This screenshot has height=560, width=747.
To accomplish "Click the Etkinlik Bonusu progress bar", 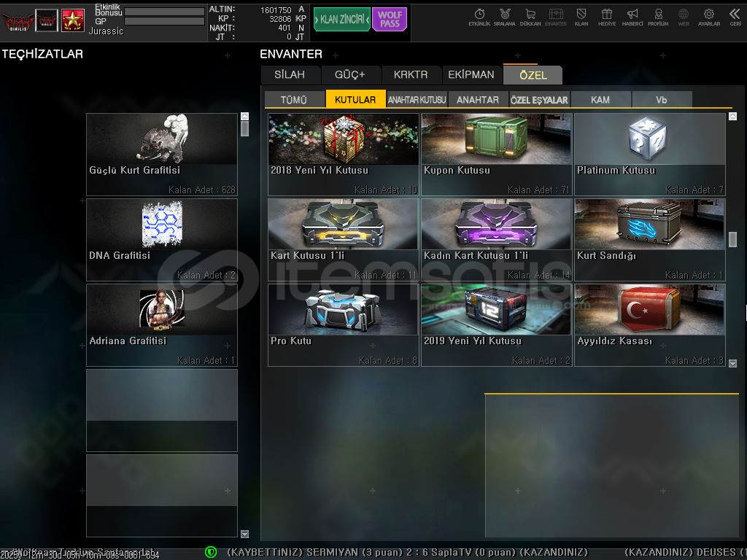I will (164, 12).
